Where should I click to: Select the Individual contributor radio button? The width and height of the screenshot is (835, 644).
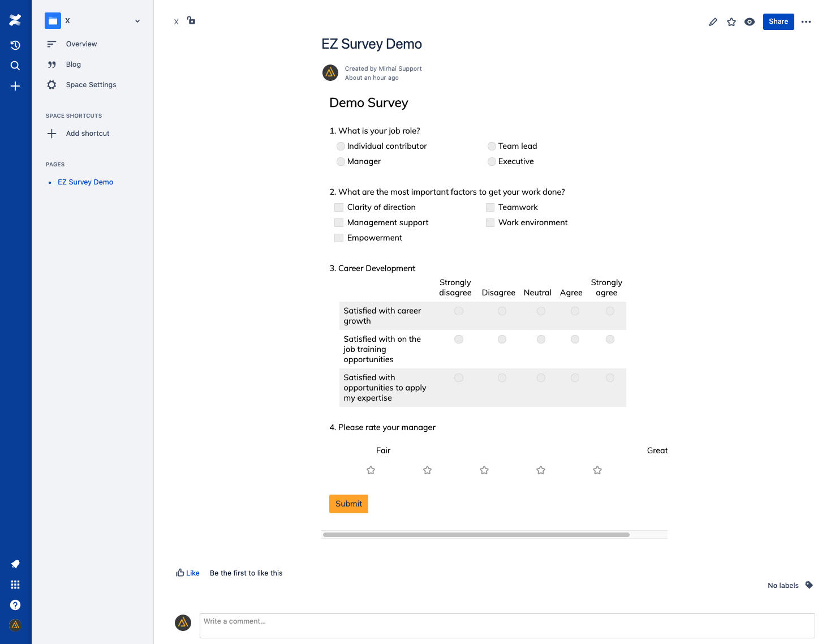341,146
